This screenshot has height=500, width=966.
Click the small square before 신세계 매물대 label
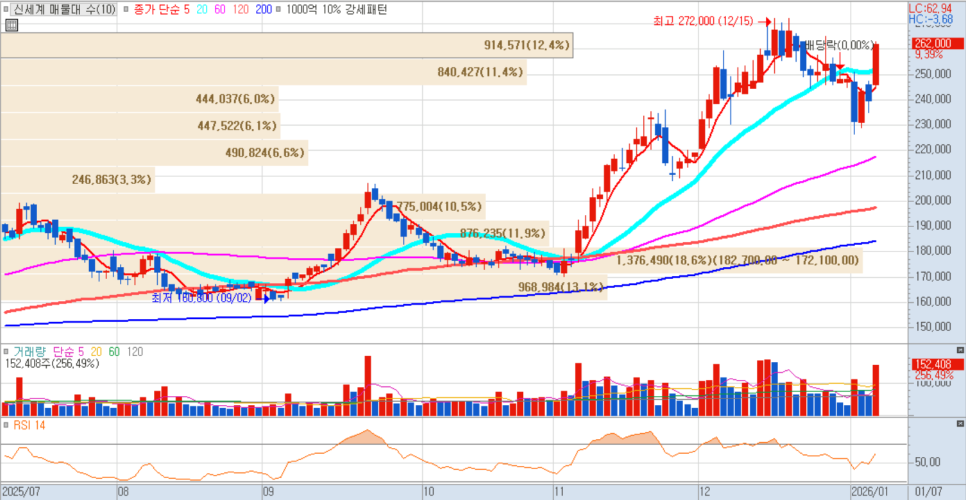click(6, 8)
